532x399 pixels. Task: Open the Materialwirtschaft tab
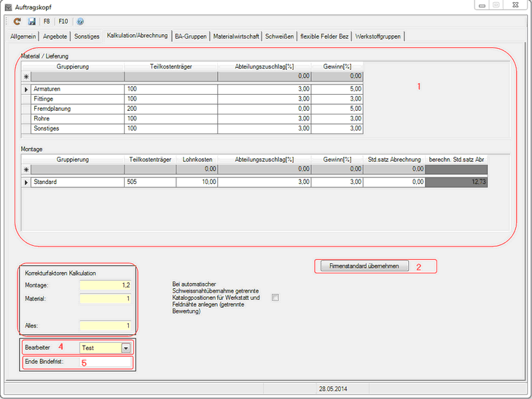(x=236, y=36)
